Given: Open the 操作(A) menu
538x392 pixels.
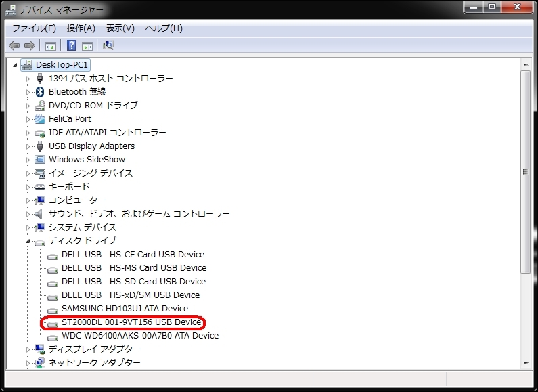Looking at the screenshot, I should [81, 28].
